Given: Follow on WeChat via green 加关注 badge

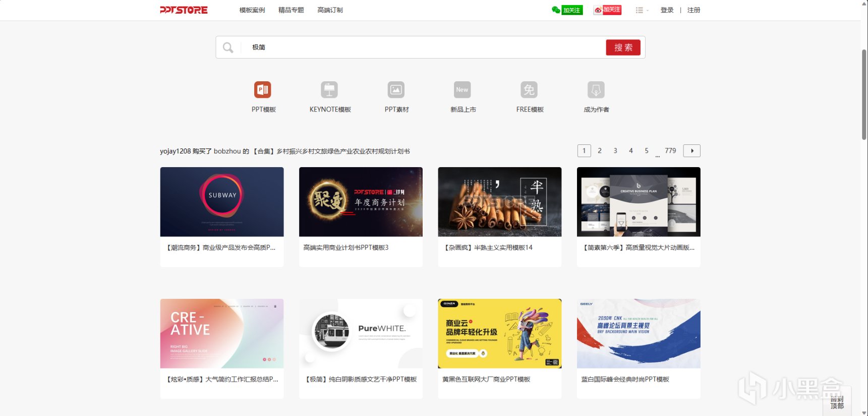Looking at the screenshot, I should [567, 10].
